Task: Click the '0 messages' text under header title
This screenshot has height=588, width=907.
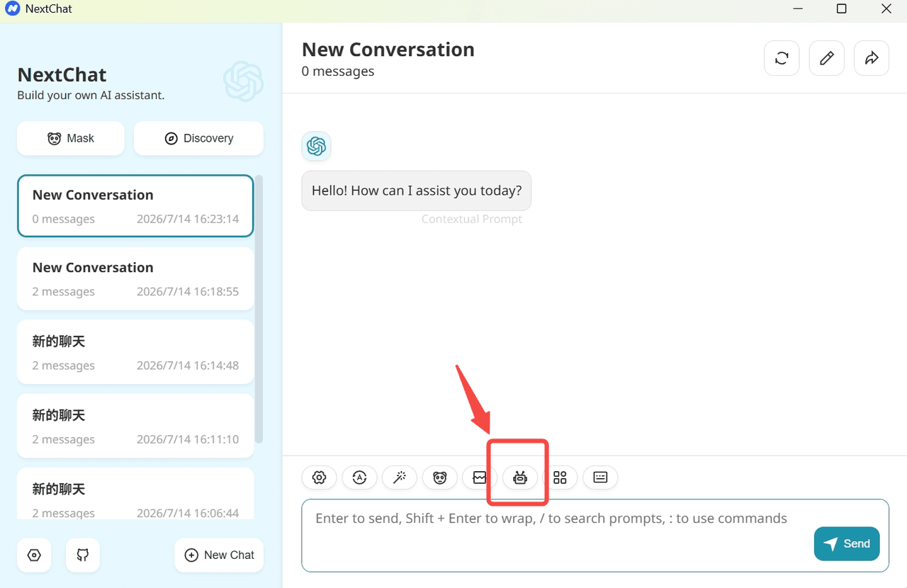Action: (338, 72)
